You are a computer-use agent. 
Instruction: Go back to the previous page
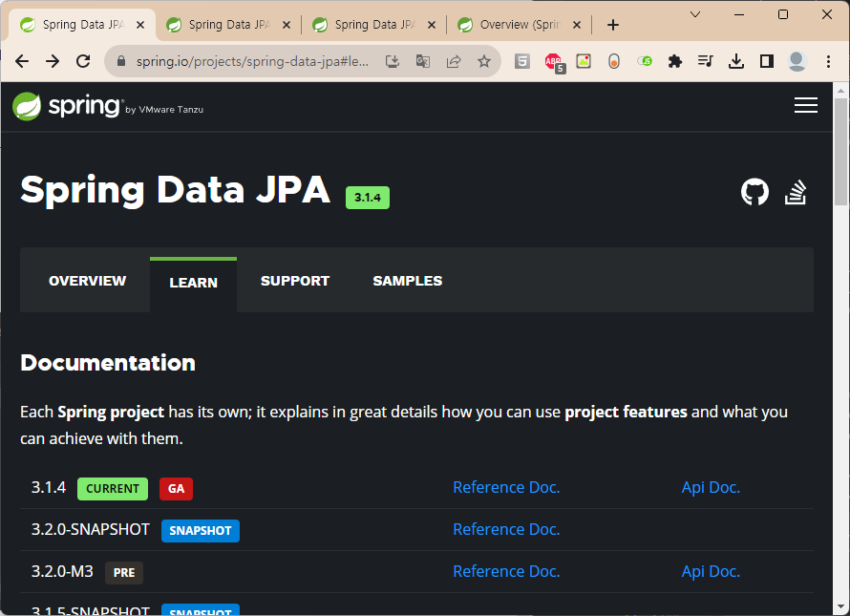(x=22, y=61)
